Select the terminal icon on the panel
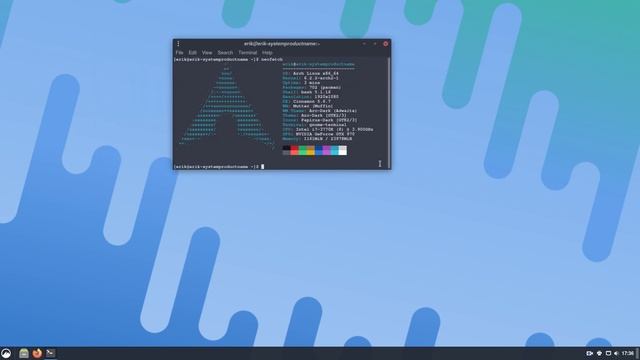The width and height of the screenshot is (640, 360). [x=51, y=353]
